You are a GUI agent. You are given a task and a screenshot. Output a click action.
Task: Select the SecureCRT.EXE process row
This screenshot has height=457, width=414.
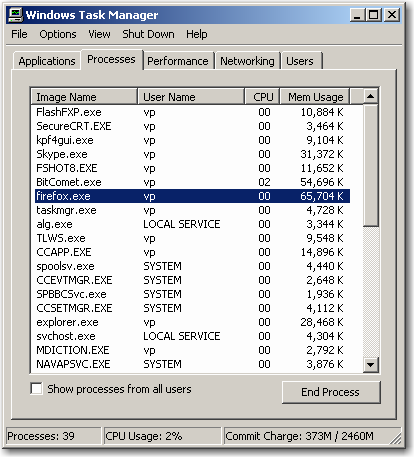[x=192, y=126]
